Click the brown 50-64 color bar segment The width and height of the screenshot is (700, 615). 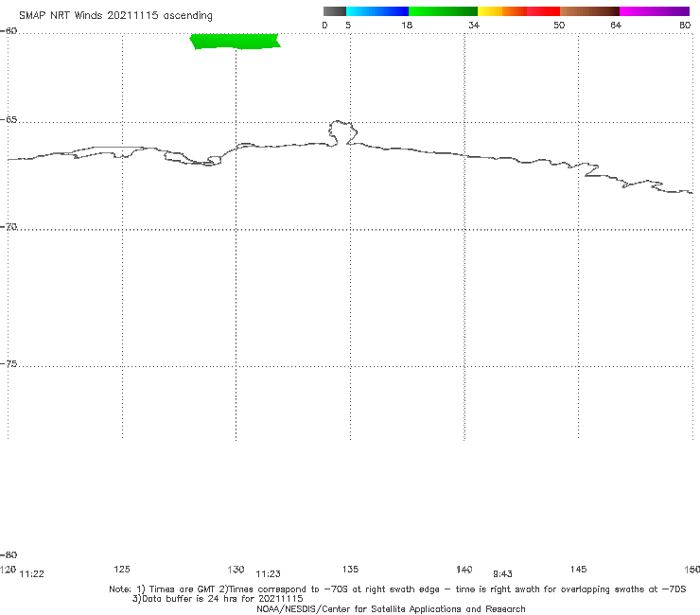(x=589, y=11)
